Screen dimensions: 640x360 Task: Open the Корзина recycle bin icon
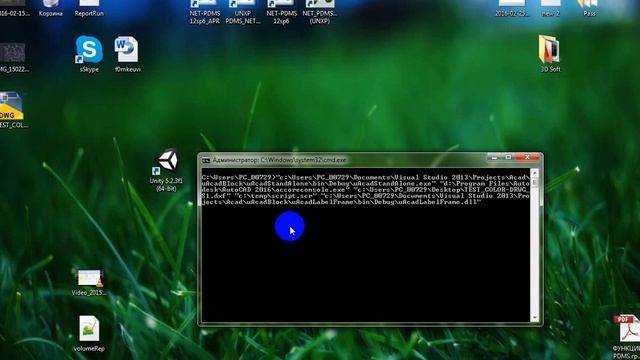[x=51, y=8]
